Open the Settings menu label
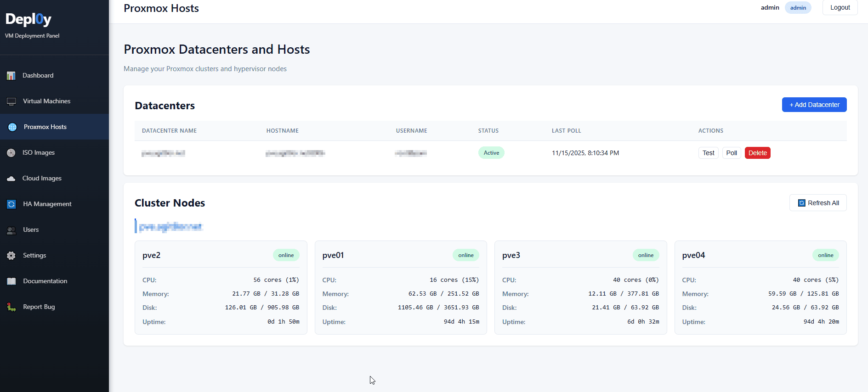868x392 pixels. [34, 255]
